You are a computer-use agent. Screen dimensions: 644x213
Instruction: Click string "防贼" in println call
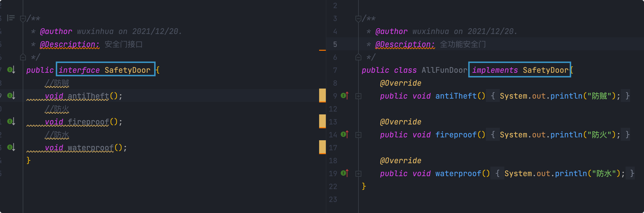pyautogui.click(x=599, y=96)
